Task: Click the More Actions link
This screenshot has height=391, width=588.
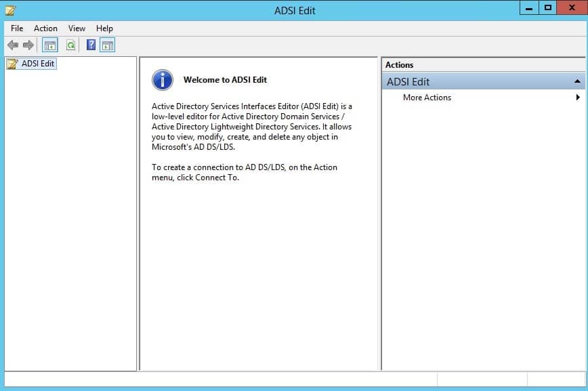Action: [427, 98]
